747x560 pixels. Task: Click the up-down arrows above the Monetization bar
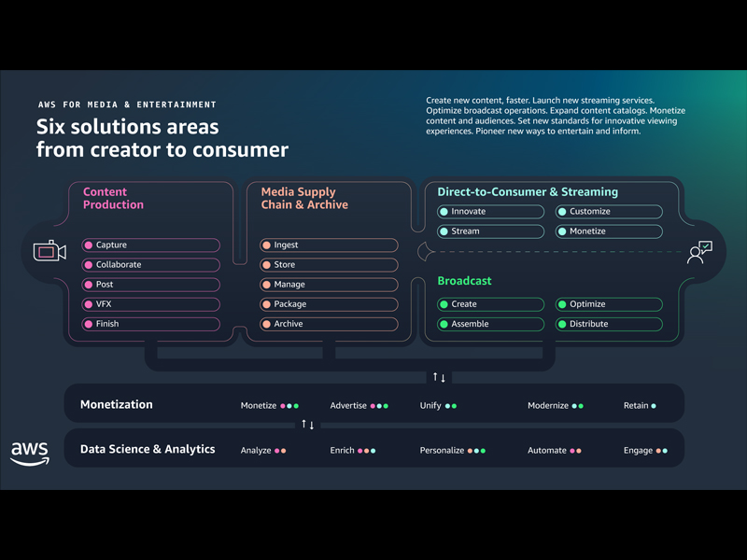point(438,377)
